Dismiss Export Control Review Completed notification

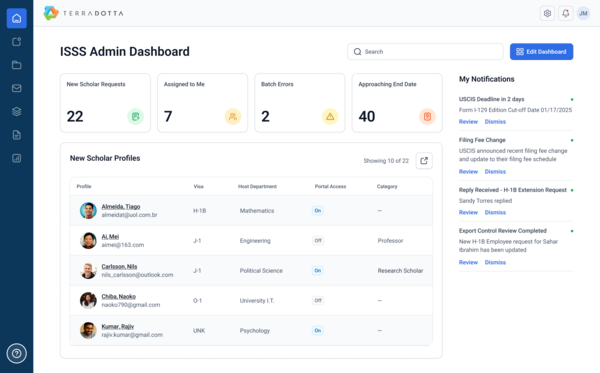[495, 262]
